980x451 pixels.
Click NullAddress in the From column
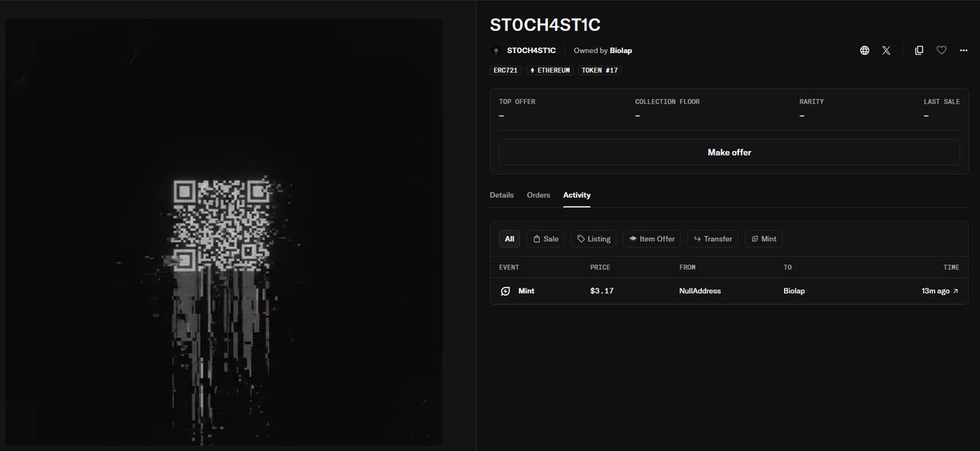click(x=700, y=291)
